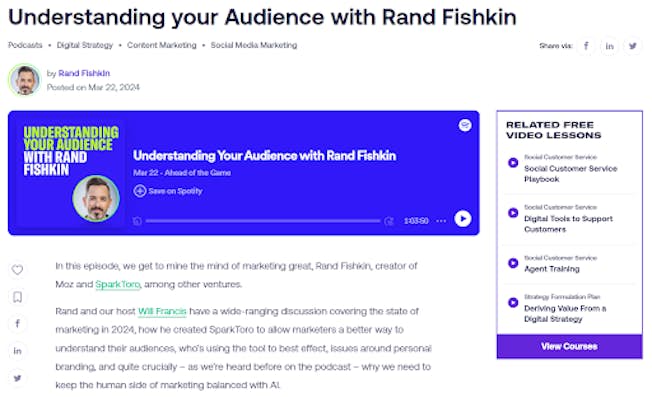Play the podcast episode in the player
652x397 pixels.
tap(463, 219)
